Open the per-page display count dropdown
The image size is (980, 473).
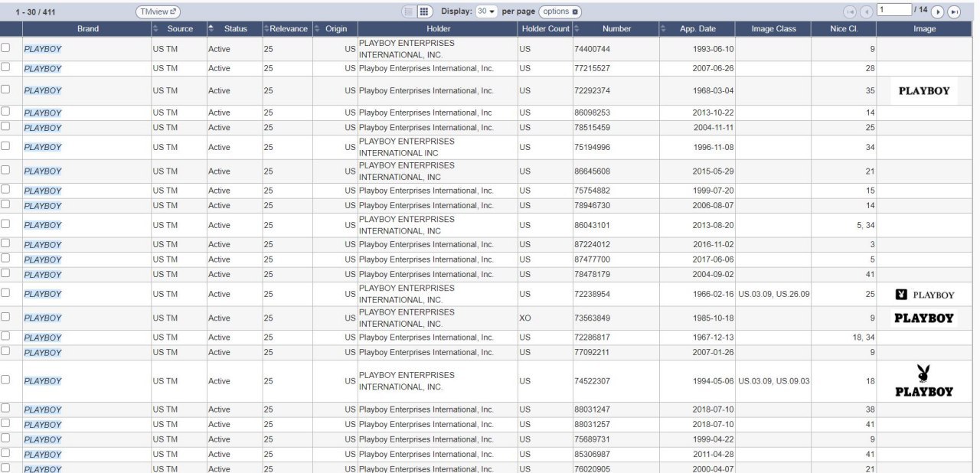pos(486,11)
